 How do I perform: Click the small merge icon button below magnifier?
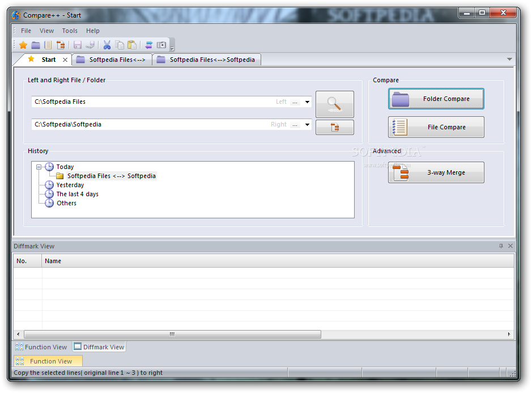334,127
